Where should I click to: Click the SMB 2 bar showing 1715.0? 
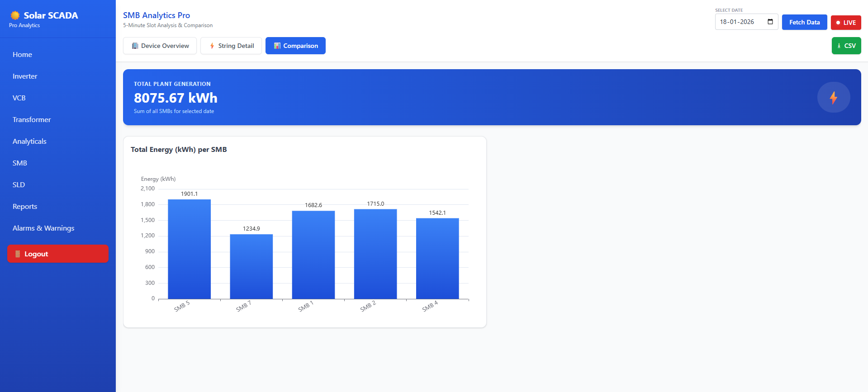(x=375, y=254)
